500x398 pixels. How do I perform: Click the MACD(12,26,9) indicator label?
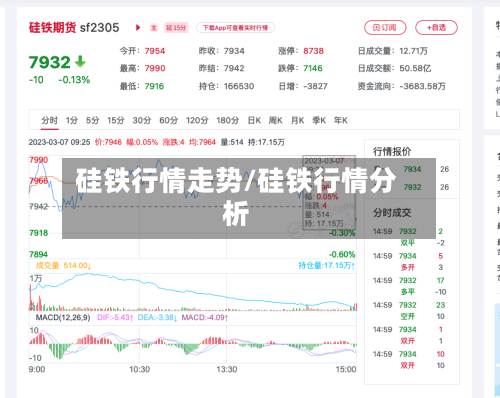tap(63, 317)
